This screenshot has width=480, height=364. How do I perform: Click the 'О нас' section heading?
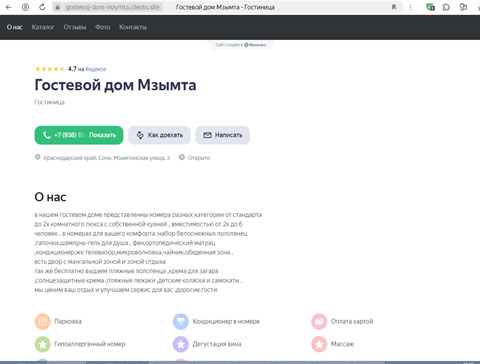[50, 197]
